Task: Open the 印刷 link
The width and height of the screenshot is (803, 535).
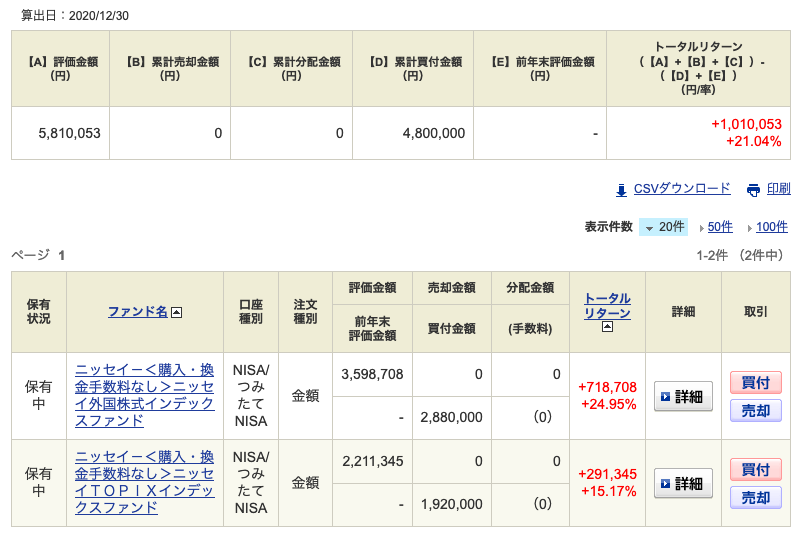Action: (x=778, y=188)
